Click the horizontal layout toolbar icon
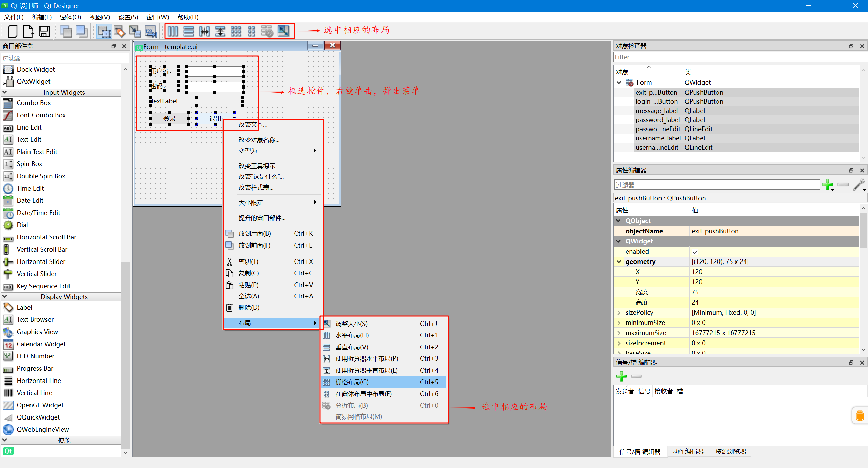This screenshot has width=868, height=468. pyautogui.click(x=173, y=32)
